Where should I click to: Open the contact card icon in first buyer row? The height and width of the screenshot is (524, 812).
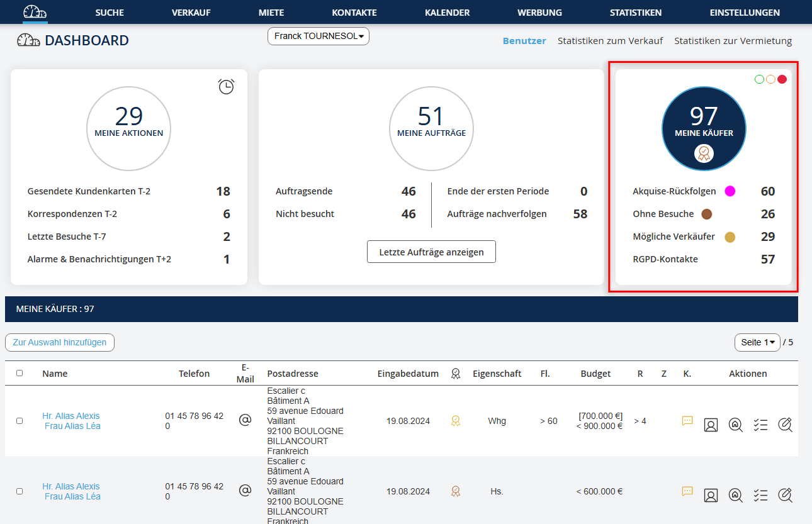[711, 425]
